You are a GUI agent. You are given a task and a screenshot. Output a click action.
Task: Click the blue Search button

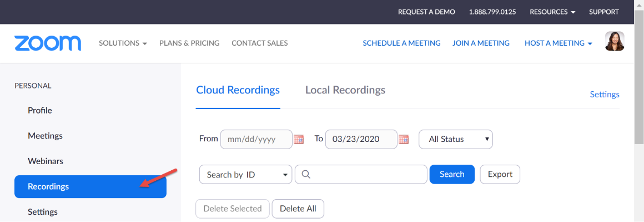coord(452,174)
